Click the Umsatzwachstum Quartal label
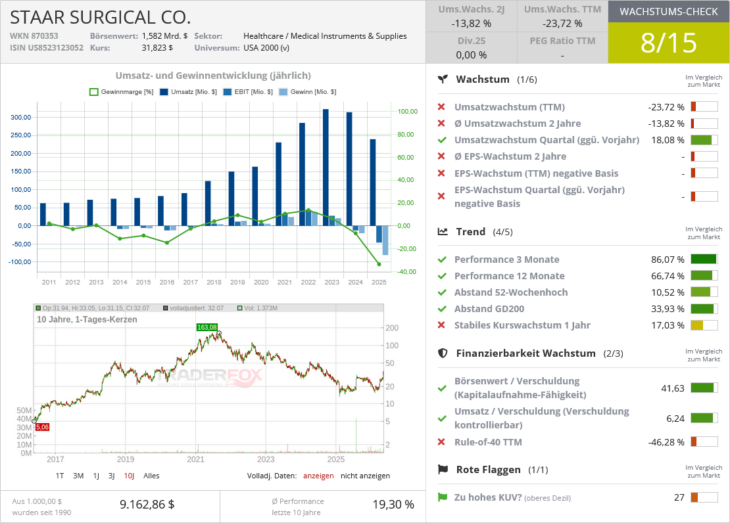This screenshot has width=730, height=523. click(547, 140)
